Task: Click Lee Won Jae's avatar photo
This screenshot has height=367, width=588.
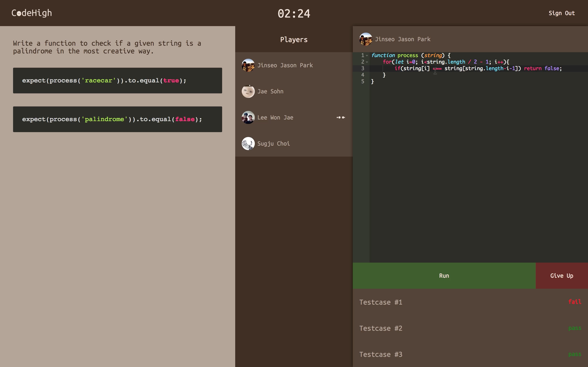Action: [248, 117]
